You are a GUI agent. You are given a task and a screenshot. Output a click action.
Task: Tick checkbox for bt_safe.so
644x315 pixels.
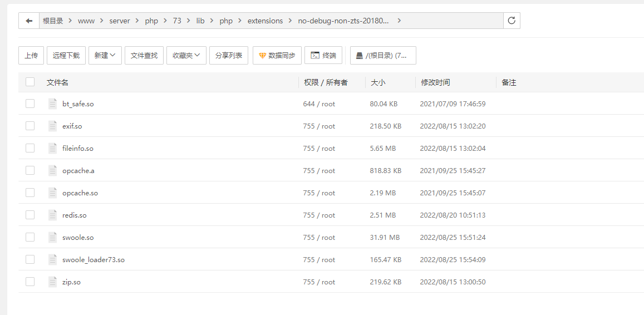pyautogui.click(x=30, y=104)
